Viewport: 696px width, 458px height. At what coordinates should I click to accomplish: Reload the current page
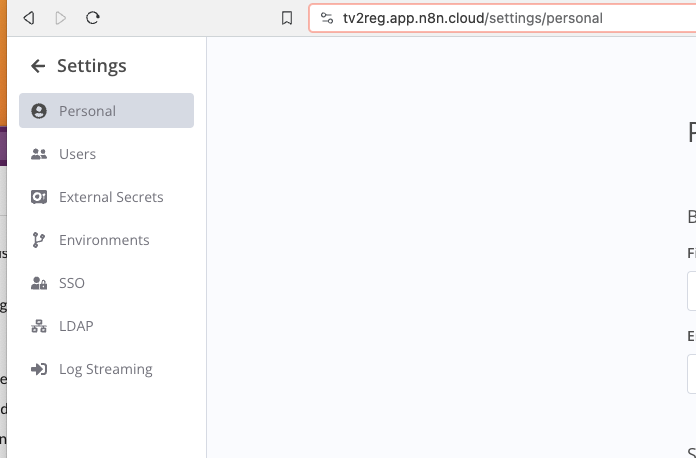pyautogui.click(x=93, y=18)
